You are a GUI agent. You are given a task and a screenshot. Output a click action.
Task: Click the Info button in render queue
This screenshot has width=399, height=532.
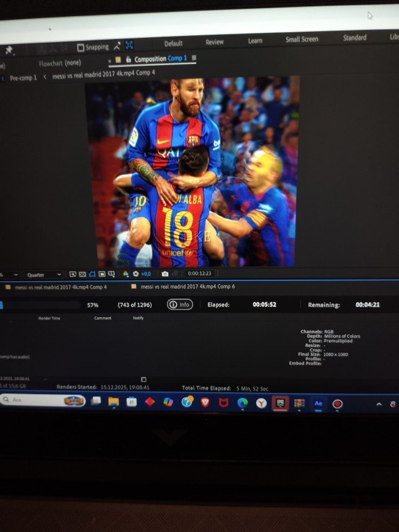[180, 305]
